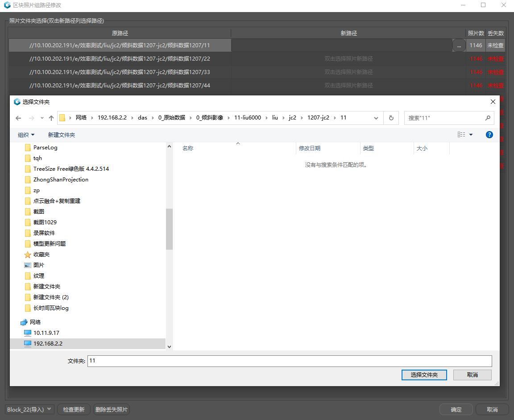The height and width of the screenshot is (420, 514).
Task: Click 取消 in the main window
Action: coord(492,409)
